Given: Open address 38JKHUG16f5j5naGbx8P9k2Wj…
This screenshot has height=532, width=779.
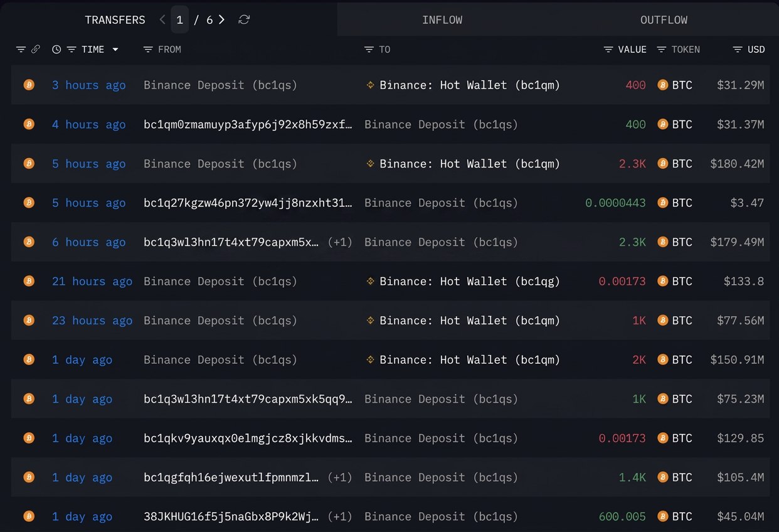Looking at the screenshot, I should coord(231,516).
